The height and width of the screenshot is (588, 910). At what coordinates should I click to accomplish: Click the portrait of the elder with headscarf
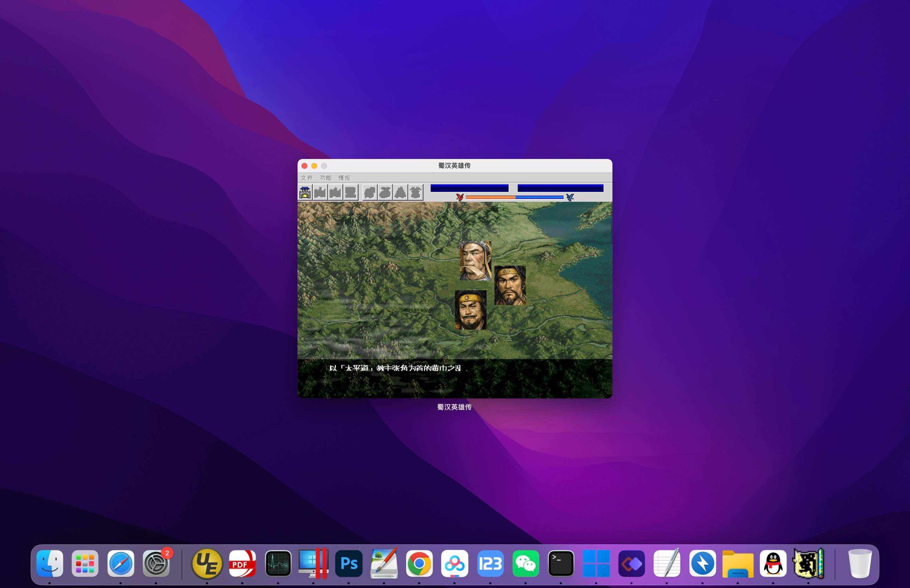point(475,261)
